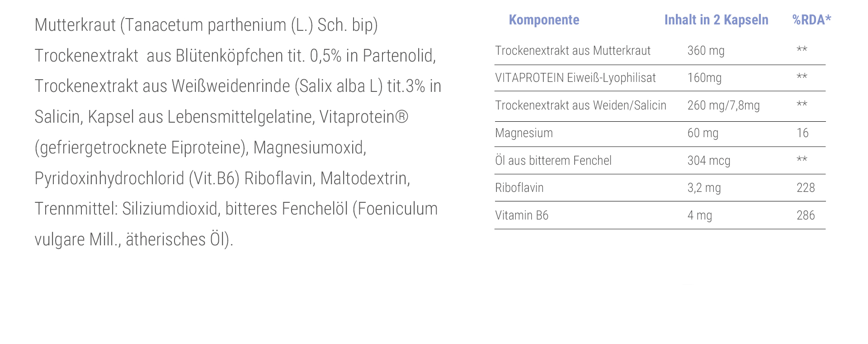The width and height of the screenshot is (868, 344).
Task: Click the Trennmittel: Siliziumdioxid text line
Action: point(236,209)
